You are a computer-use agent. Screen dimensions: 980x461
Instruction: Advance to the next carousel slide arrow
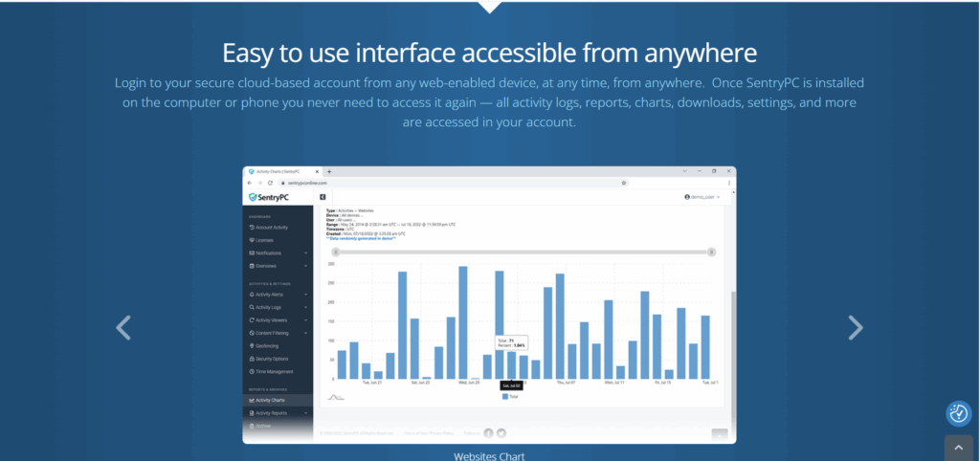[855, 327]
